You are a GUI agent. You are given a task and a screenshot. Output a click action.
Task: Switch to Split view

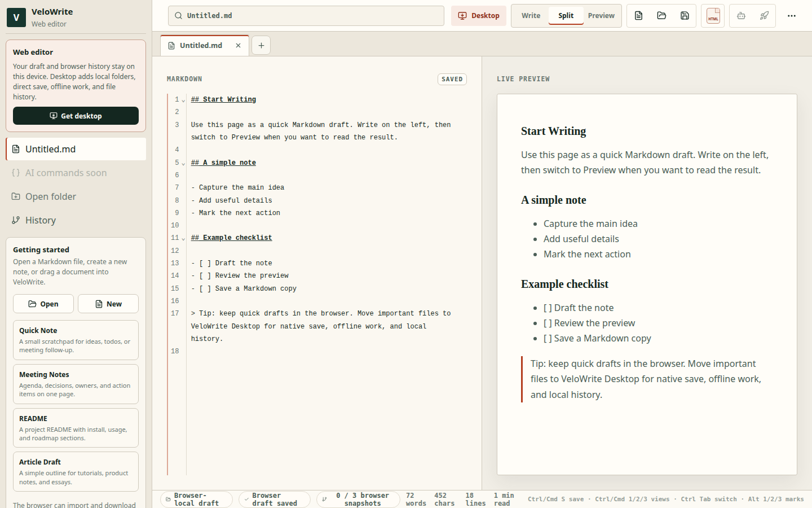[566, 16]
